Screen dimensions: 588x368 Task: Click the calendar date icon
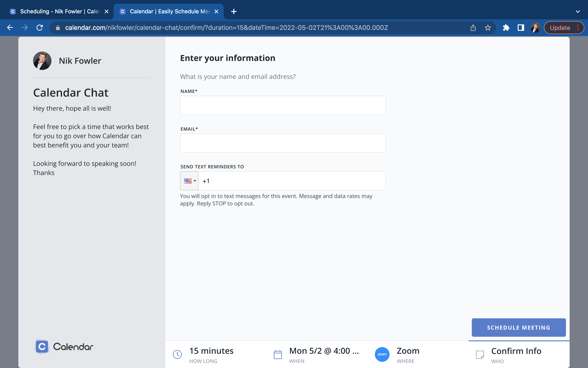click(x=278, y=354)
